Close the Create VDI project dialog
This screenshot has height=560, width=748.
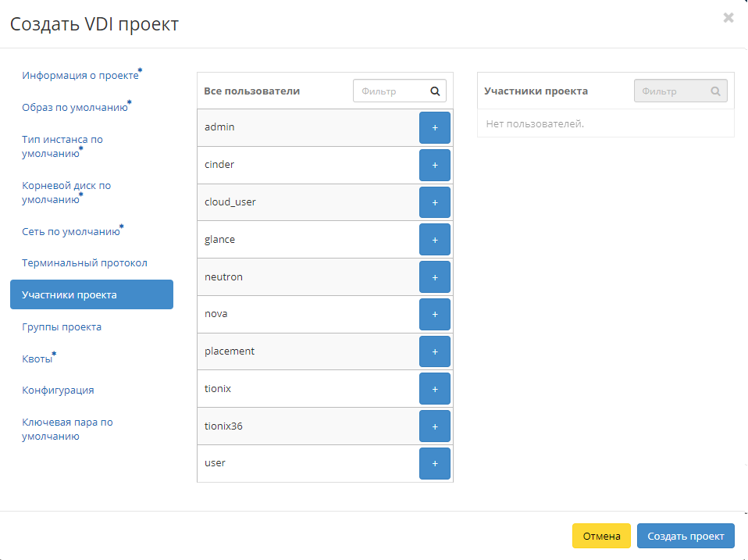coord(728,18)
